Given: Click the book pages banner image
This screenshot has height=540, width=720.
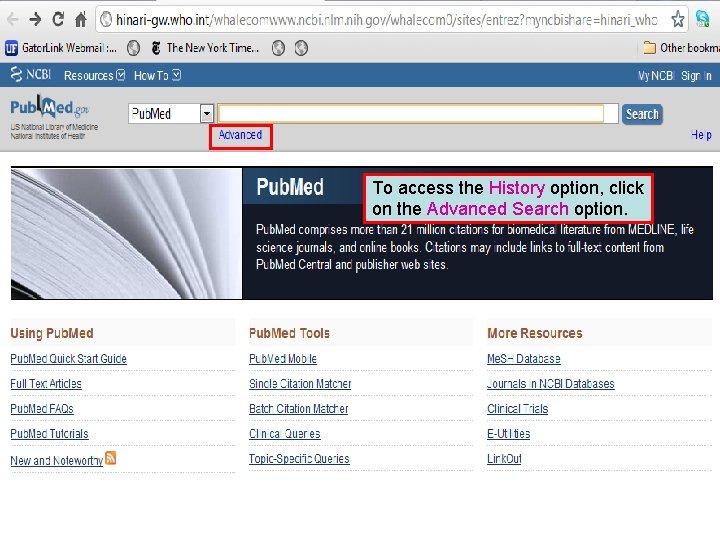Looking at the screenshot, I should click(x=126, y=233).
